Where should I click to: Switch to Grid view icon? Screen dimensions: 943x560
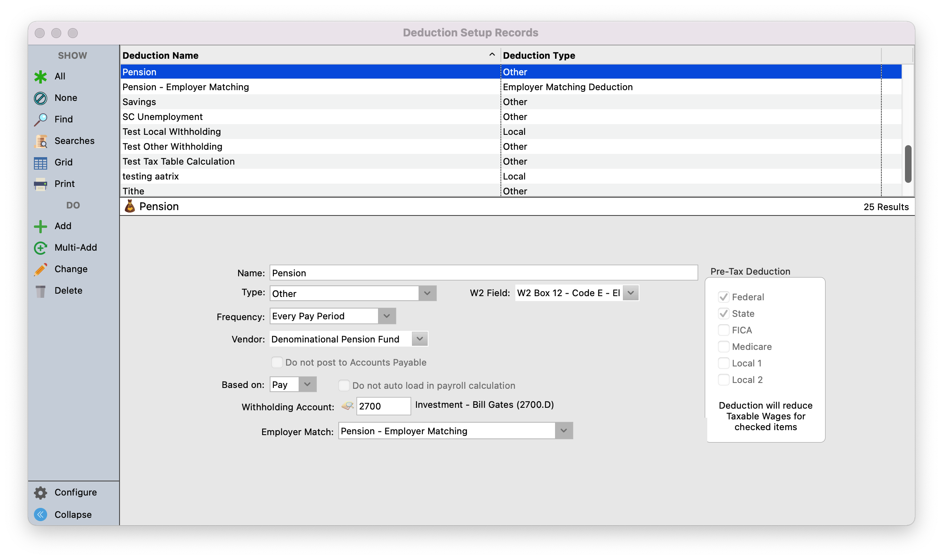tap(41, 163)
